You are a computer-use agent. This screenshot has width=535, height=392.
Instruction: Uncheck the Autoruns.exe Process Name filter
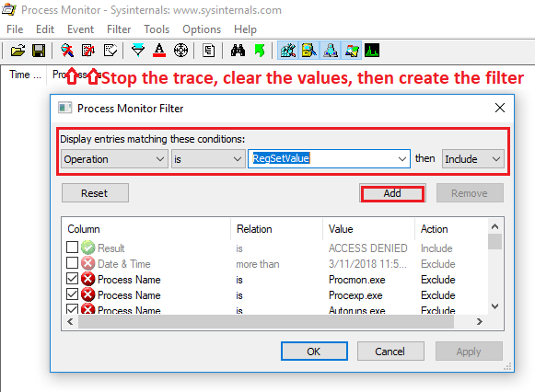tap(72, 309)
